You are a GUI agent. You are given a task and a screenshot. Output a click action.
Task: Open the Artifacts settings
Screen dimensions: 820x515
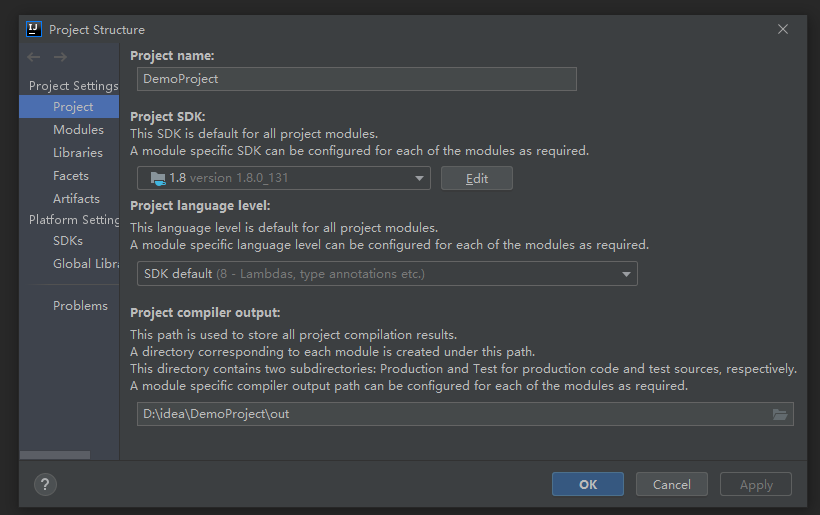pyautogui.click(x=76, y=199)
